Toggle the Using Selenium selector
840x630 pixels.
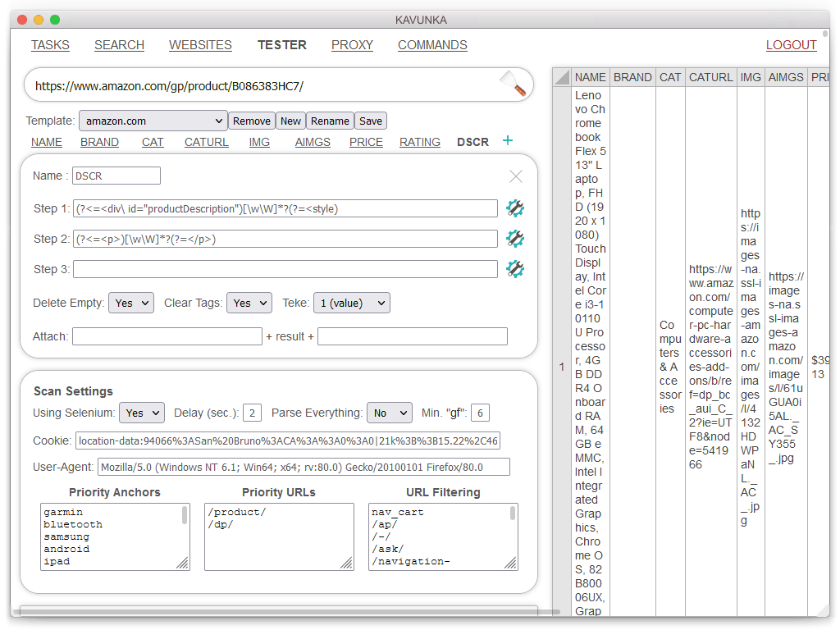tap(142, 413)
